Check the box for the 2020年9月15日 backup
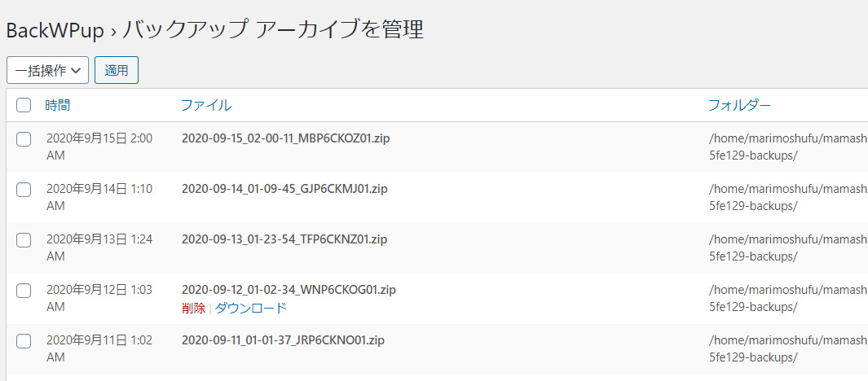Image resolution: width=868 pixels, height=381 pixels. (x=24, y=139)
